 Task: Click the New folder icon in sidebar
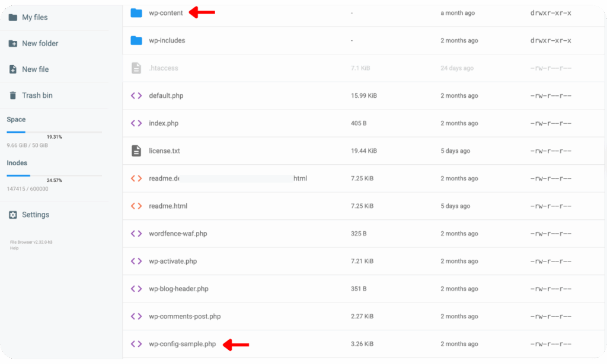14,43
